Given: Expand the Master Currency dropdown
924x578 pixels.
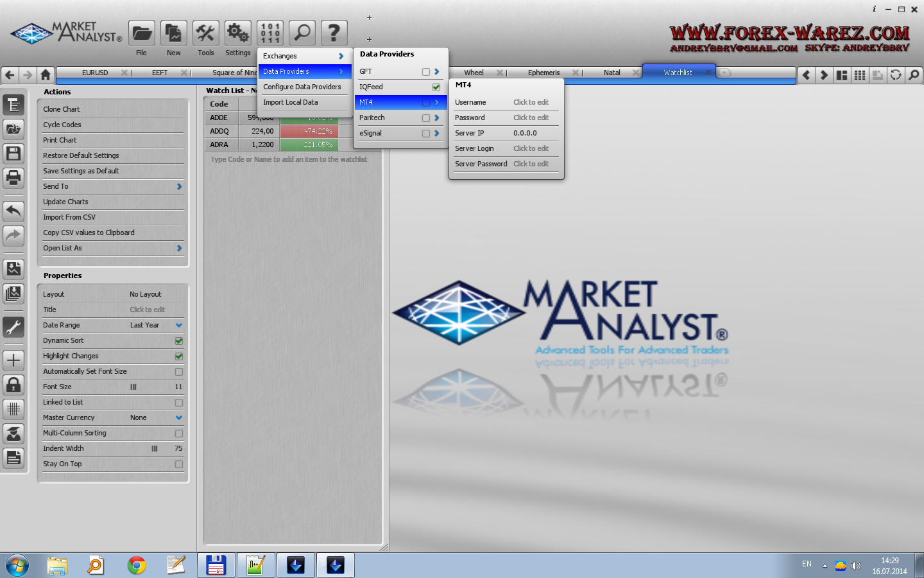Looking at the screenshot, I should (179, 418).
